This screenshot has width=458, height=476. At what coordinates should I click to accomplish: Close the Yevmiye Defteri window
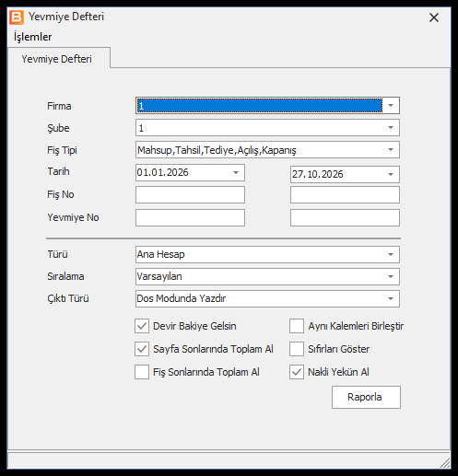[x=434, y=17]
